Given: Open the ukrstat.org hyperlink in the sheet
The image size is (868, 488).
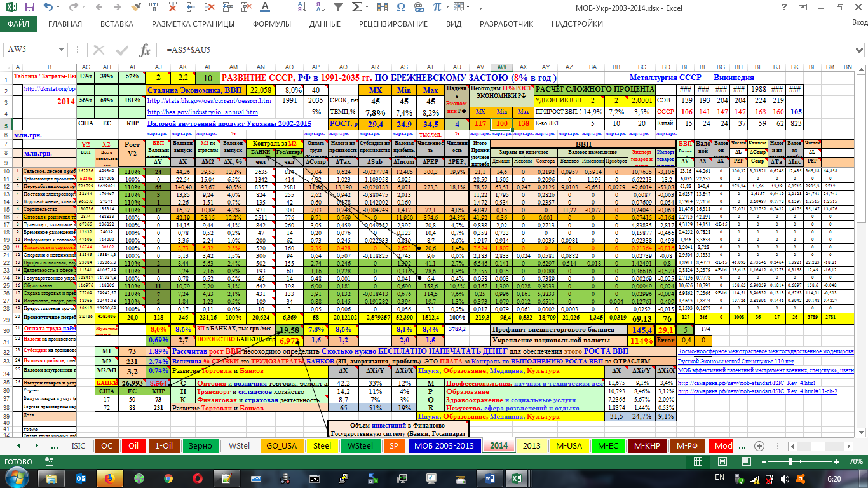Looking at the screenshot, I should [48, 89].
